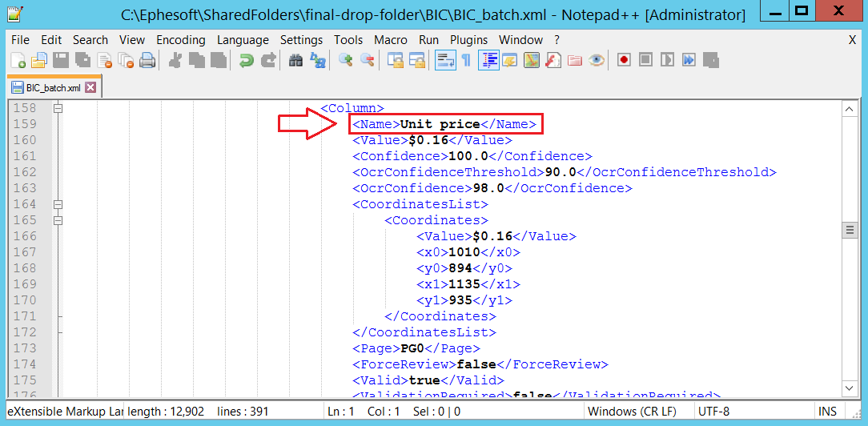Click the 98.0 OcrConfidence value
Screen dimensions: 868x426
[488, 188]
